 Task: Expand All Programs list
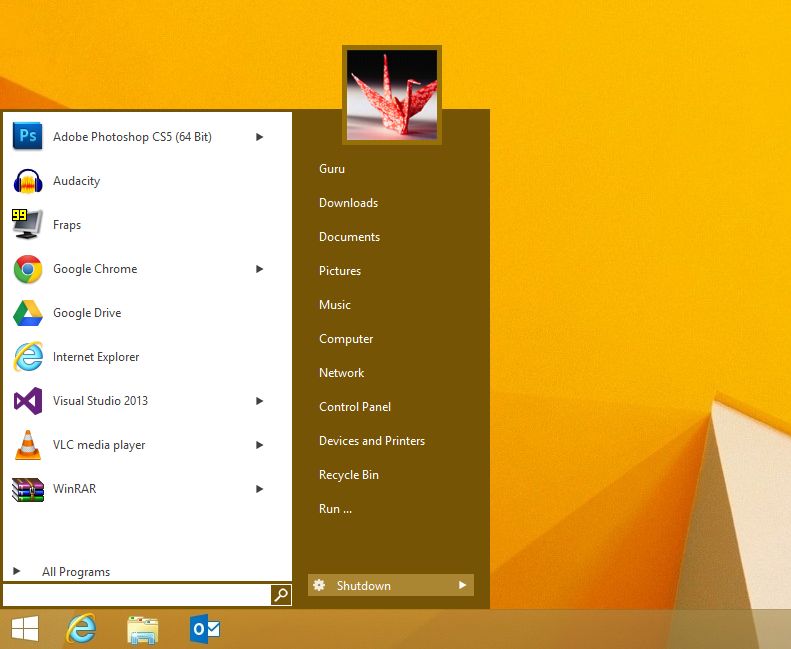(x=75, y=572)
